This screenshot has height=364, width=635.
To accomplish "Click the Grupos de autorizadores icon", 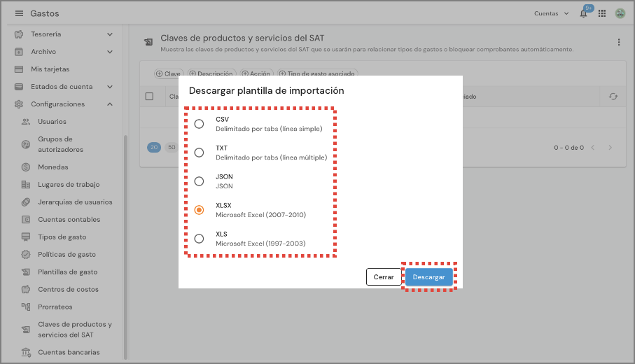I will (25, 144).
